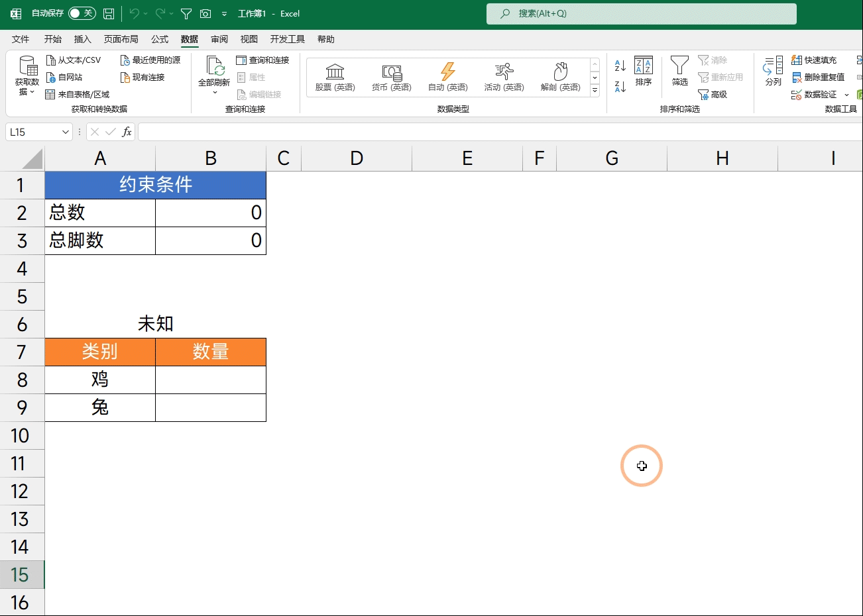The image size is (863, 616).
Task: Open the customize quick access toolbar dropdown
Action: click(224, 13)
